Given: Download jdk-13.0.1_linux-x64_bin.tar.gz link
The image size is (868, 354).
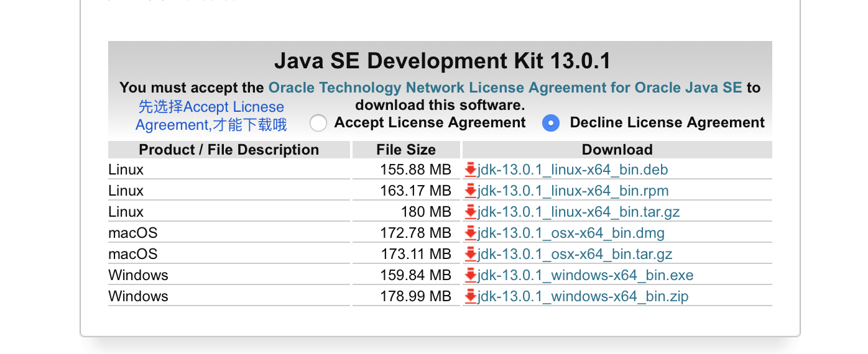Looking at the screenshot, I should 578,212.
